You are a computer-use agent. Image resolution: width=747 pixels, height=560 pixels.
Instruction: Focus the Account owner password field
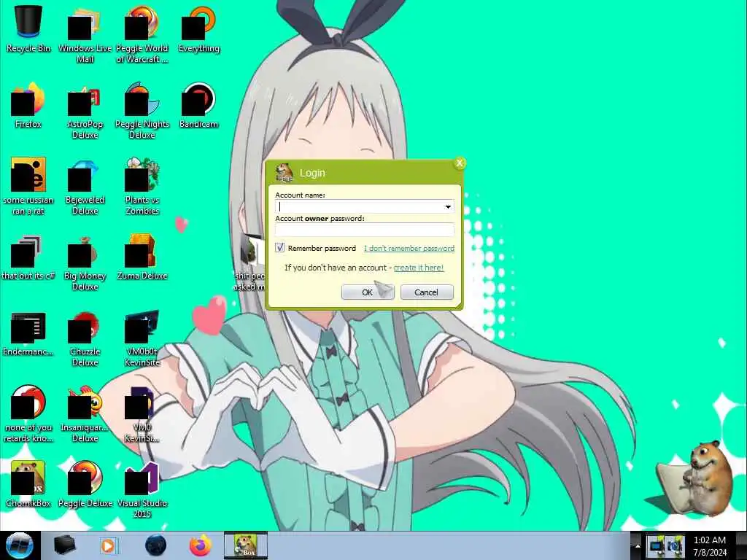point(365,230)
